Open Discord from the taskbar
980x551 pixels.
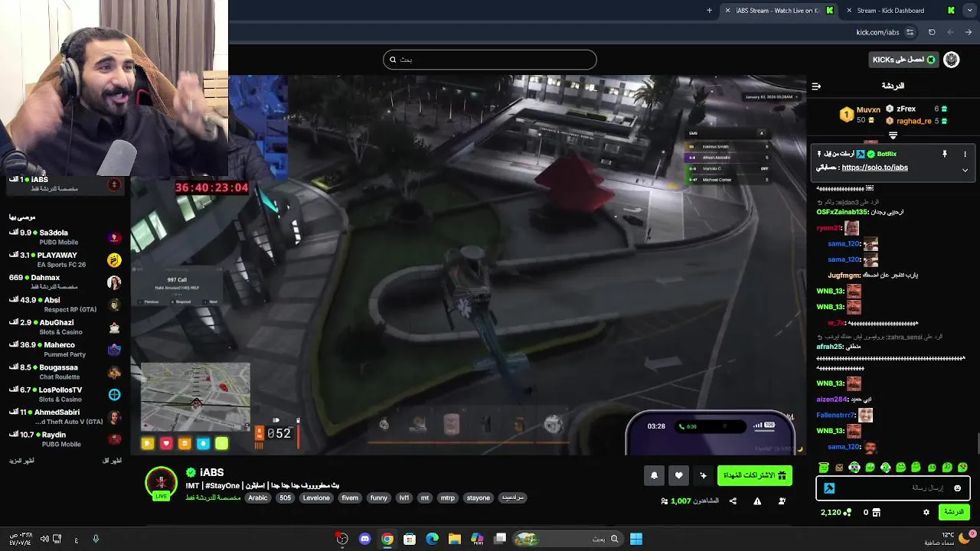(364, 539)
